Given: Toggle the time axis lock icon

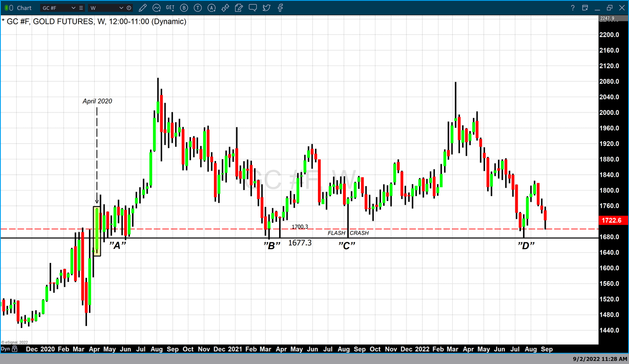Looking at the screenshot, I should point(15,349).
